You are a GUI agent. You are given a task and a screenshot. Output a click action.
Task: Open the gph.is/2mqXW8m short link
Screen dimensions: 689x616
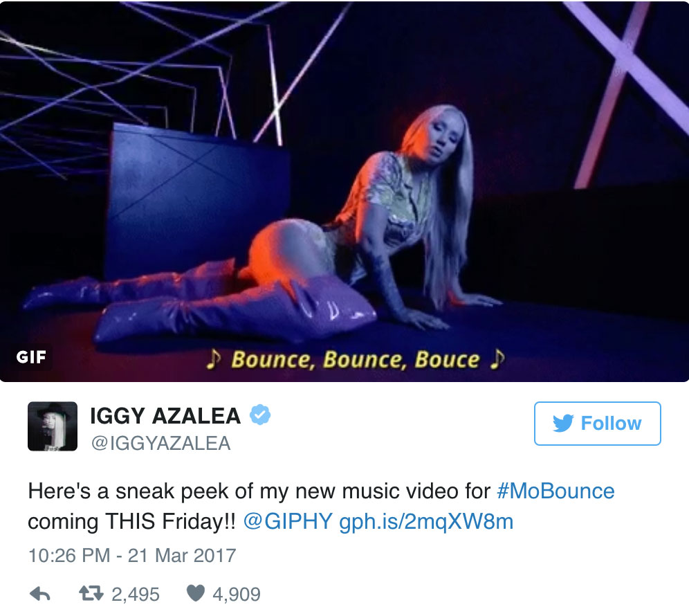click(426, 522)
